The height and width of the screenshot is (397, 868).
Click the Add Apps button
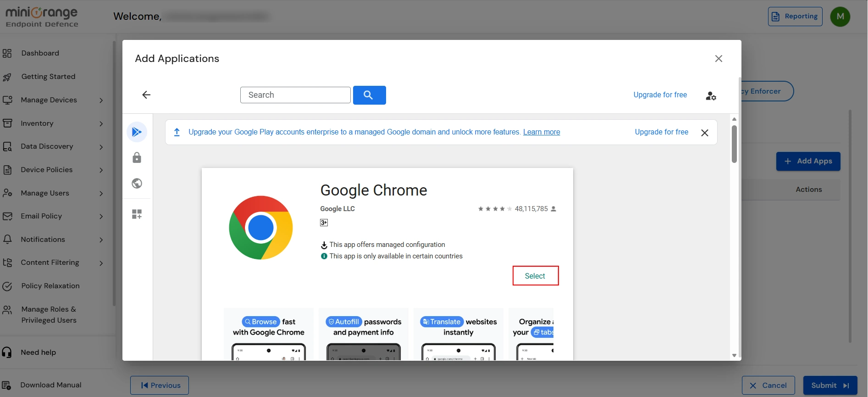(808, 161)
